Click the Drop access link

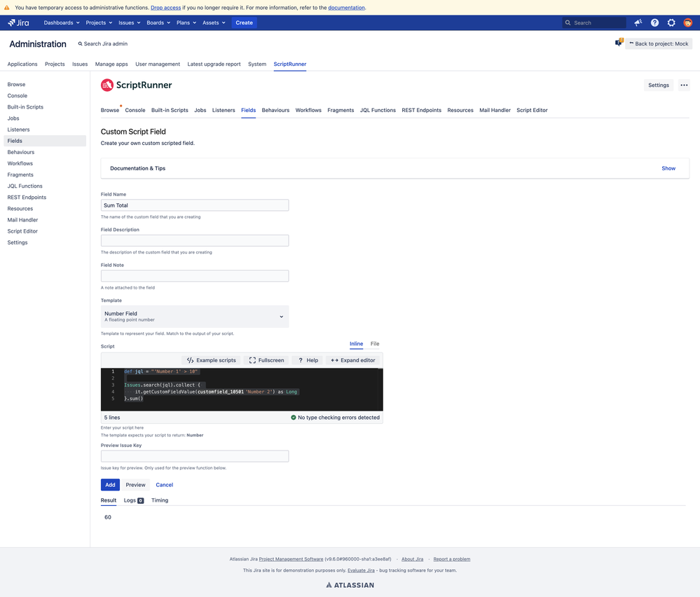(165, 8)
